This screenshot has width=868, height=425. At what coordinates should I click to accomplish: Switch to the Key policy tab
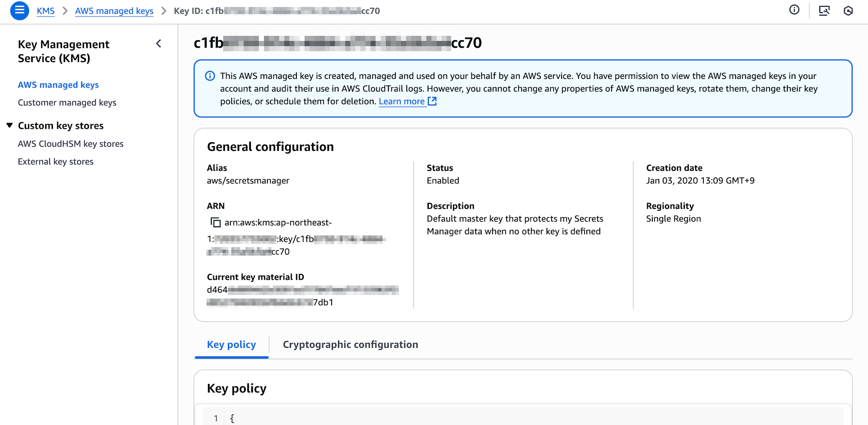click(231, 345)
